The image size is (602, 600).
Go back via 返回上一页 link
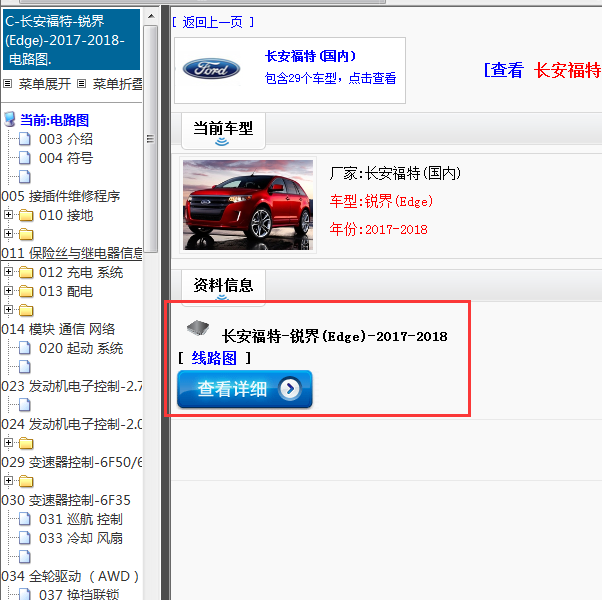[213, 22]
